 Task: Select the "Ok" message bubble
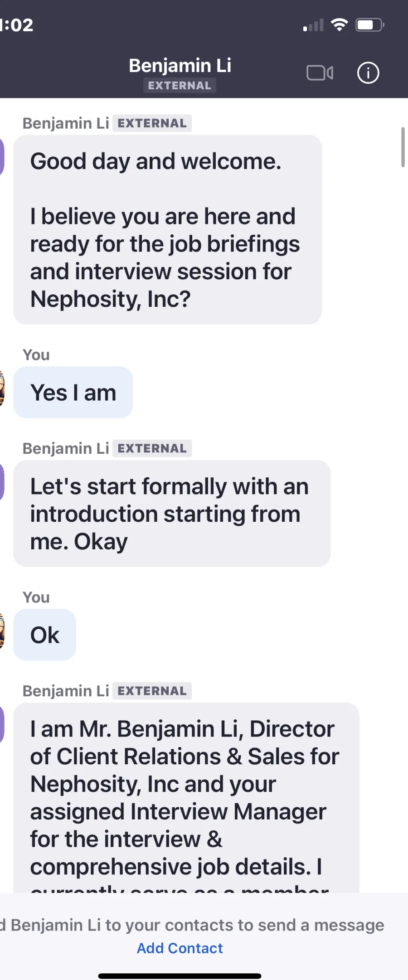pos(44,635)
